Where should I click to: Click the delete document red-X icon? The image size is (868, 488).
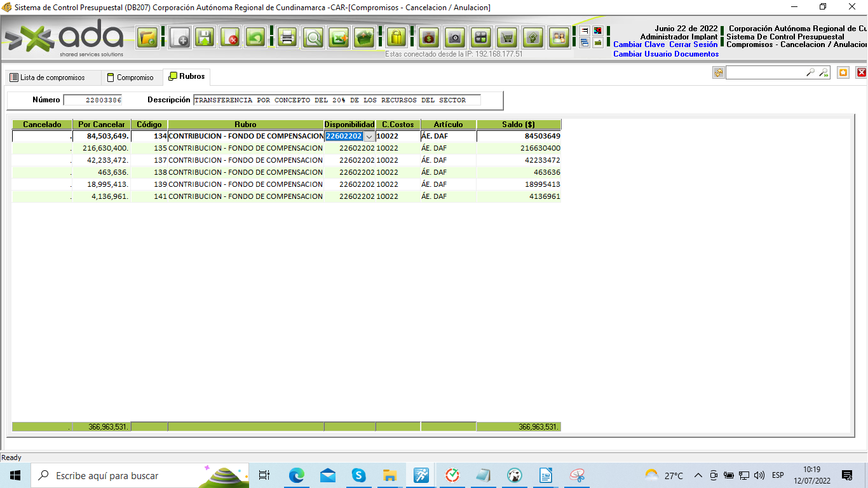point(230,37)
